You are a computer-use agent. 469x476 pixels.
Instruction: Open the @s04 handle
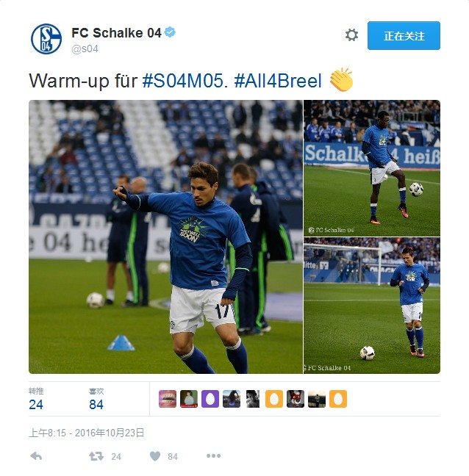click(85, 49)
